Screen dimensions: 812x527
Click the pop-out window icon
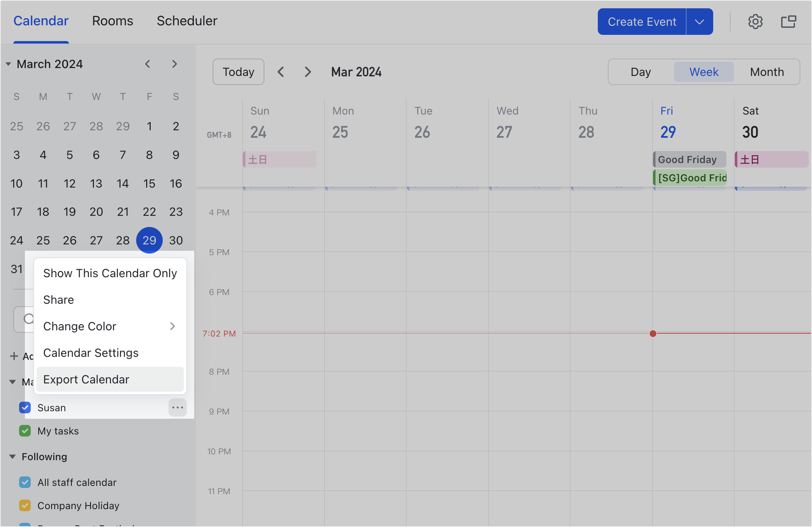(x=788, y=22)
